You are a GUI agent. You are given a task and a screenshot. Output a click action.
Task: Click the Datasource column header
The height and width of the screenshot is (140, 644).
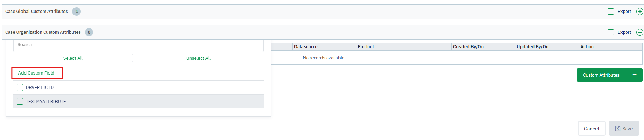[x=306, y=47]
